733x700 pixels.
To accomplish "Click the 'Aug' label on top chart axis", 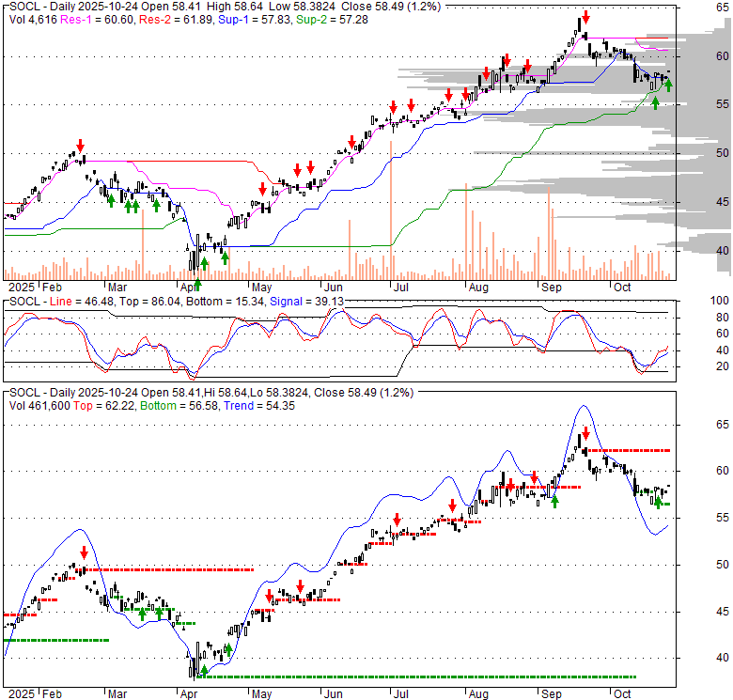I will point(478,288).
